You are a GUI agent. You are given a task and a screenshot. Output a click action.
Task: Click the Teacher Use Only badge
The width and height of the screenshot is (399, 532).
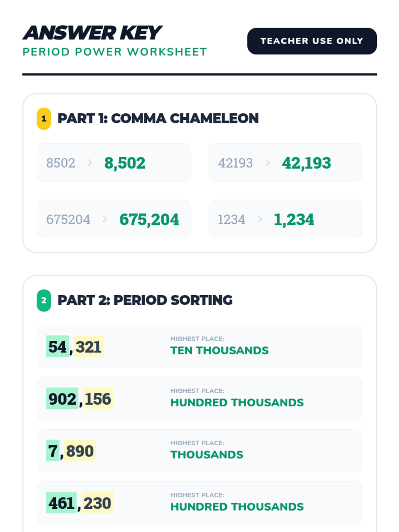click(x=312, y=41)
